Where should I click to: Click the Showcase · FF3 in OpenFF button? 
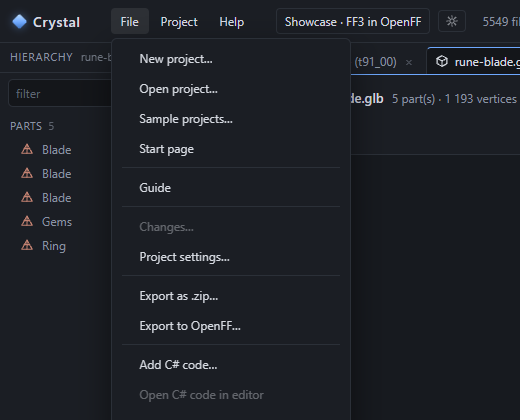(353, 22)
